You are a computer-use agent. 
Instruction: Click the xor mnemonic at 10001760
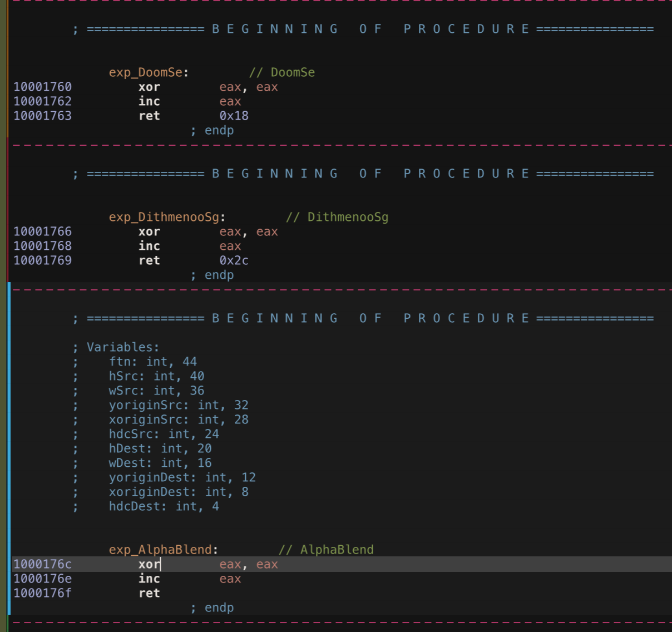click(149, 87)
